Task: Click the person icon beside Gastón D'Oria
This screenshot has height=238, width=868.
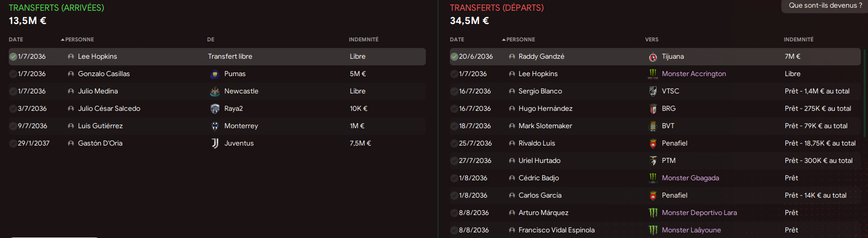Action: pyautogui.click(x=71, y=144)
